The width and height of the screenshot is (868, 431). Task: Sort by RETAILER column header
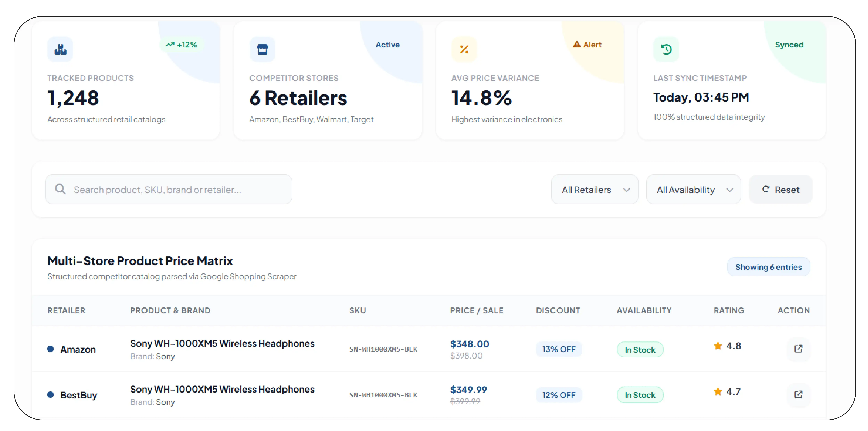[x=66, y=310]
